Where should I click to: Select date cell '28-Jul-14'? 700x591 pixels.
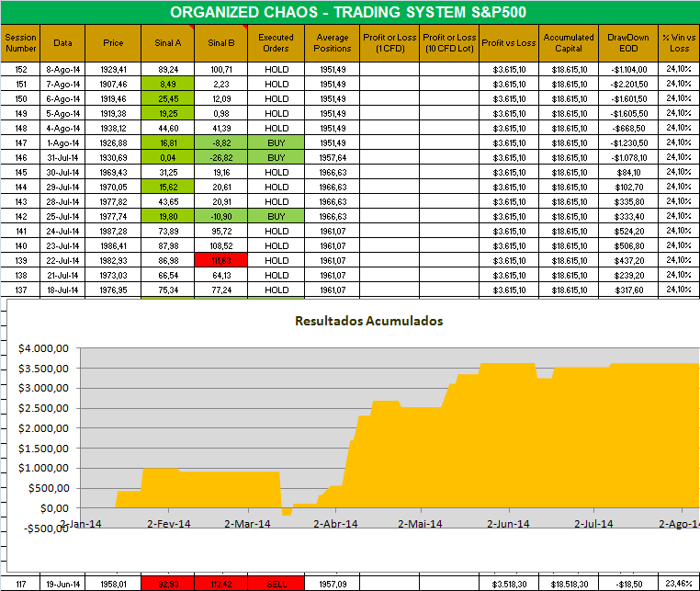[x=62, y=202]
